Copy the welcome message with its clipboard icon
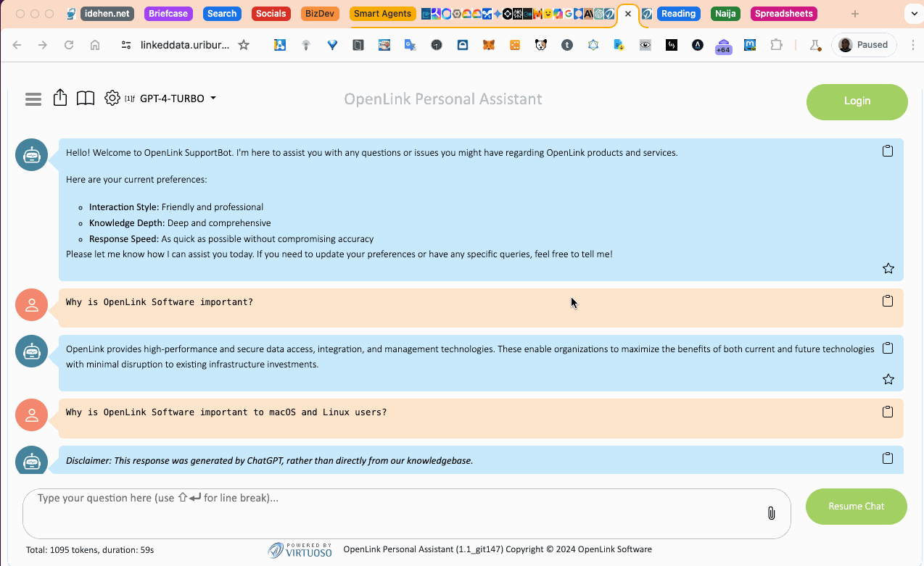Screen dimensions: 924x566 point(887,151)
